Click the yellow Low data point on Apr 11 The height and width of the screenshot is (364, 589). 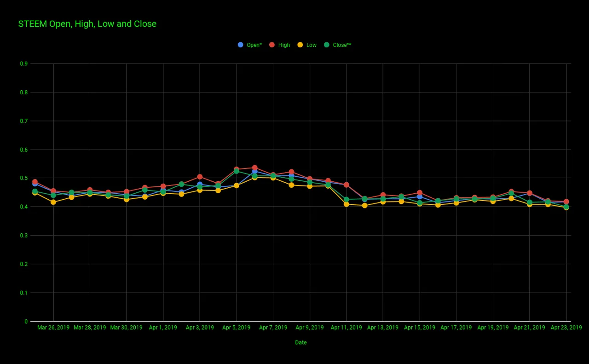(x=346, y=204)
